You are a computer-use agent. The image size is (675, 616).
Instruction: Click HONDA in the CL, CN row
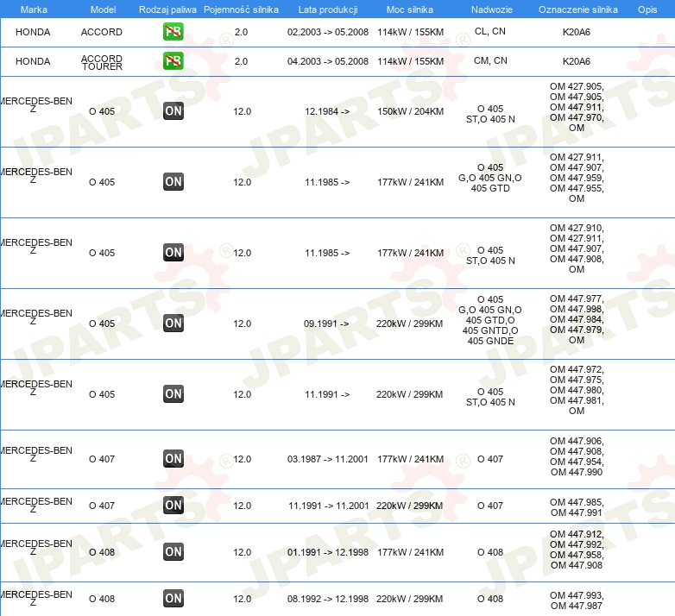coord(33,32)
